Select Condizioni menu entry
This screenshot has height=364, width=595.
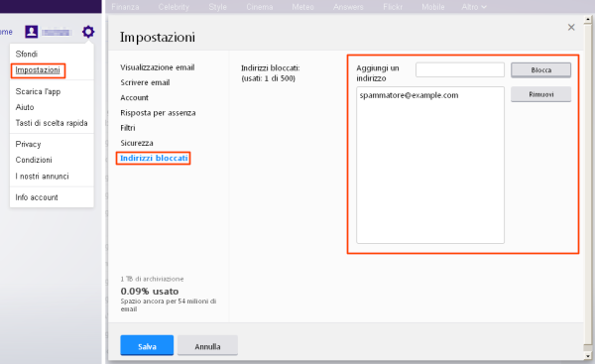pyautogui.click(x=34, y=160)
